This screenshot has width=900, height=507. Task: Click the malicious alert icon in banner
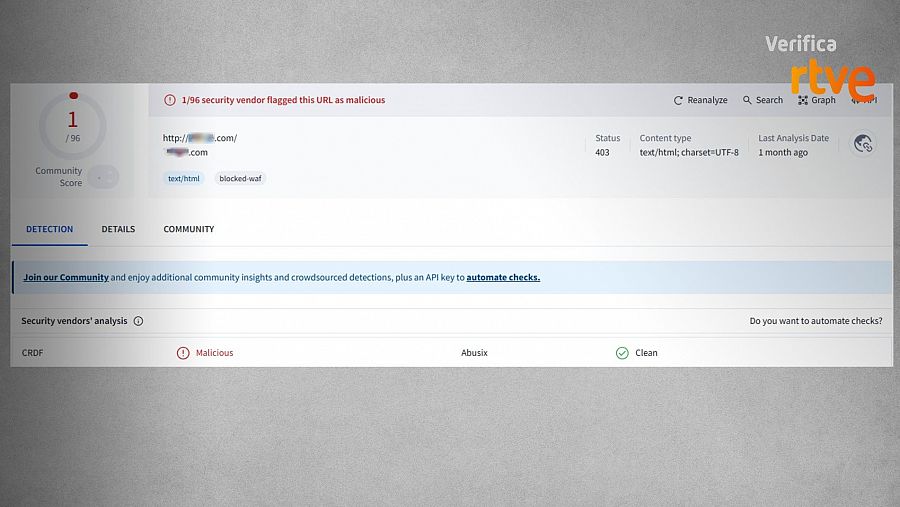tap(171, 101)
